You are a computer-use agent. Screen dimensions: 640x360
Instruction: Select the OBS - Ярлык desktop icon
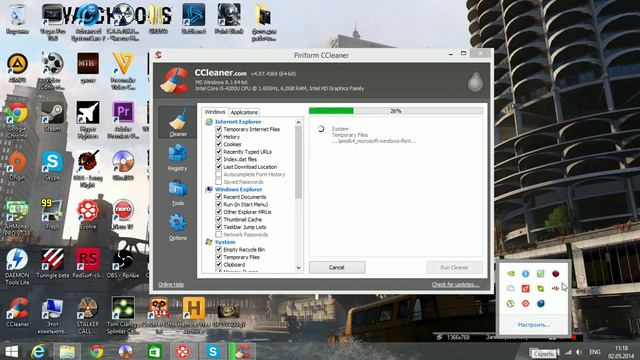coord(123,263)
